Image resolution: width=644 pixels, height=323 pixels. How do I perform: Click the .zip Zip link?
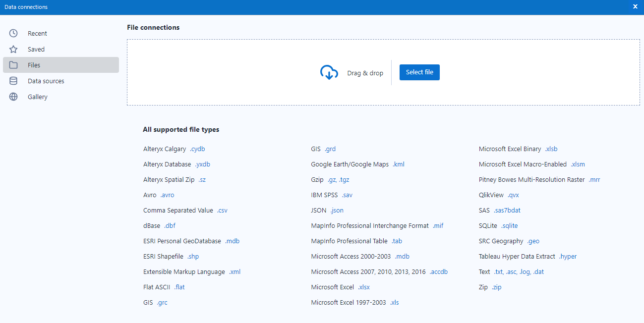click(x=496, y=287)
